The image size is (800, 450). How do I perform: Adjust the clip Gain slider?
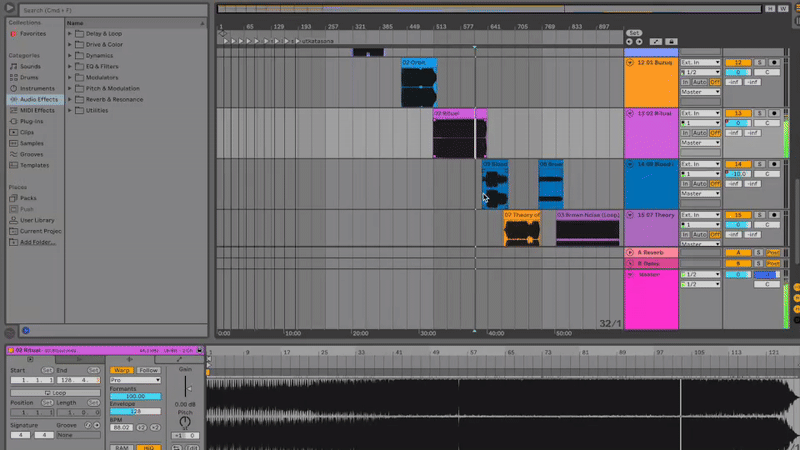click(187, 388)
